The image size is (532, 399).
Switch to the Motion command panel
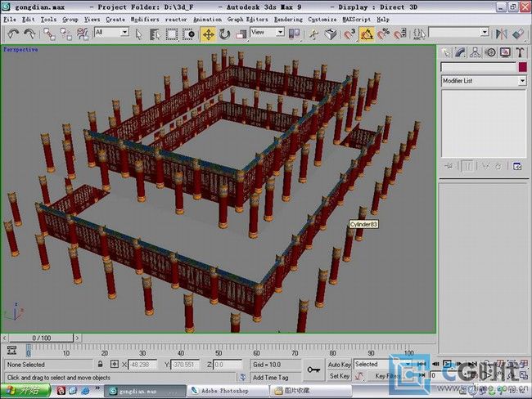click(490, 52)
